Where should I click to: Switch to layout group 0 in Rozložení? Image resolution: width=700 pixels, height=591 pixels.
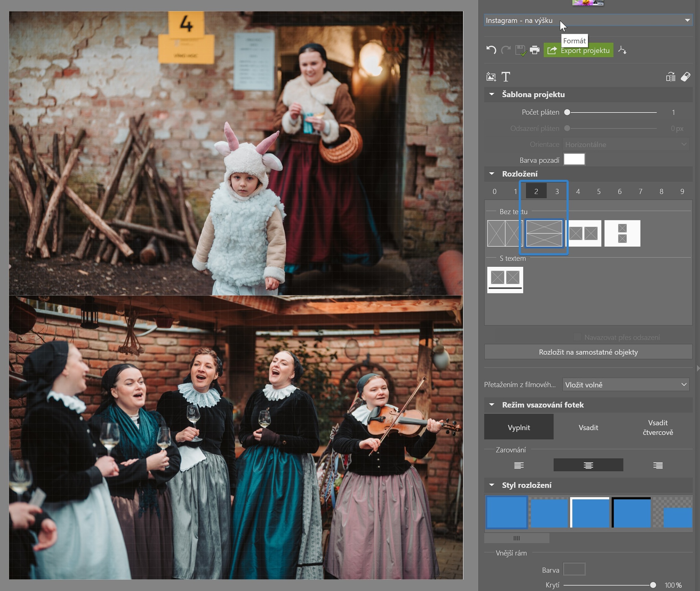[494, 192]
